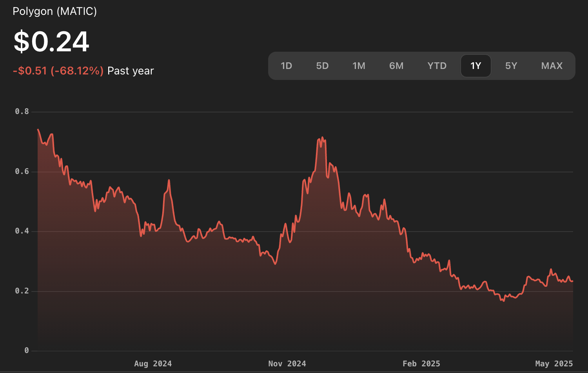The height and width of the screenshot is (373, 588).
Task: Click the lowest point on the chart
Action: pyautogui.click(x=504, y=301)
